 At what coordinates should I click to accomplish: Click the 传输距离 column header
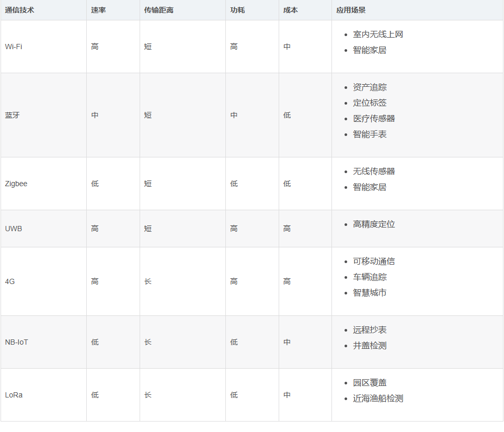click(x=158, y=10)
